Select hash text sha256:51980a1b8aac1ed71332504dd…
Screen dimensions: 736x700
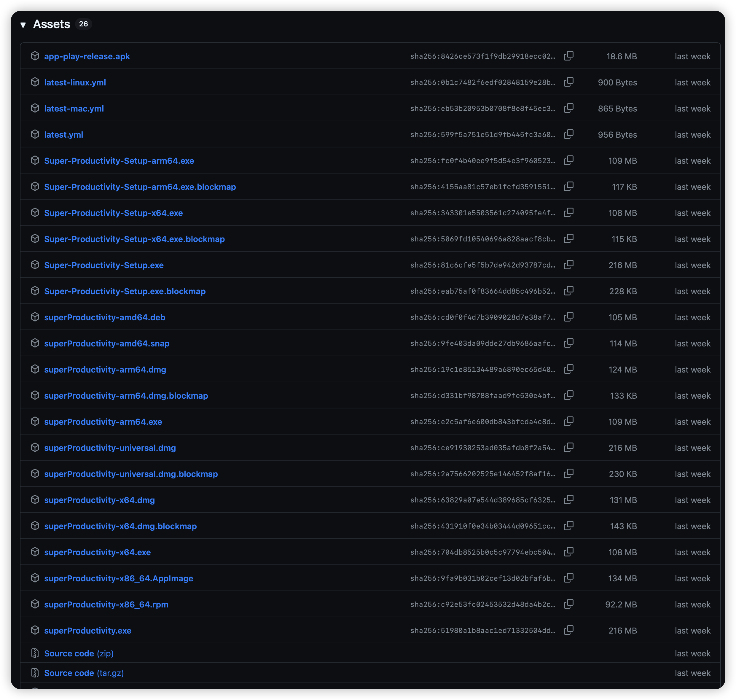pos(483,631)
